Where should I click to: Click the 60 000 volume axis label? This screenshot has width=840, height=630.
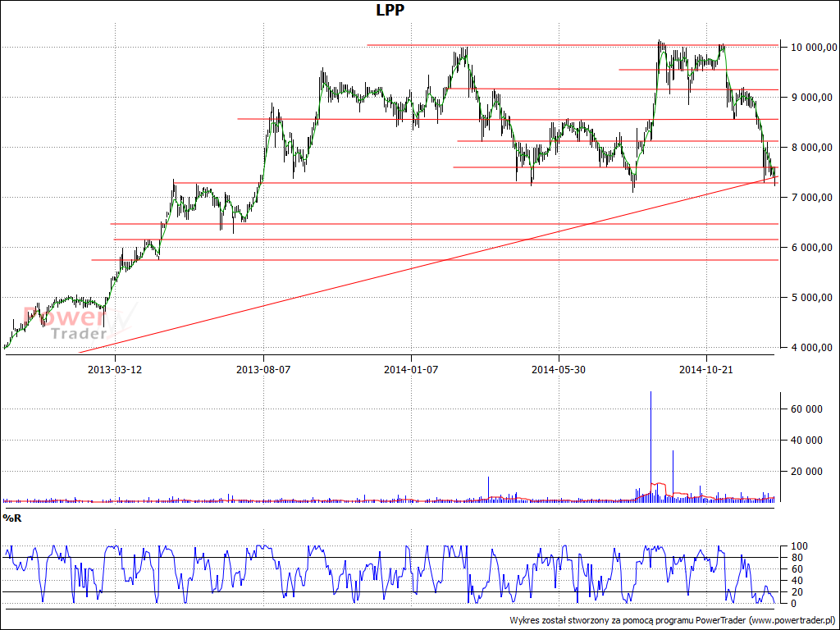pyautogui.click(x=806, y=409)
